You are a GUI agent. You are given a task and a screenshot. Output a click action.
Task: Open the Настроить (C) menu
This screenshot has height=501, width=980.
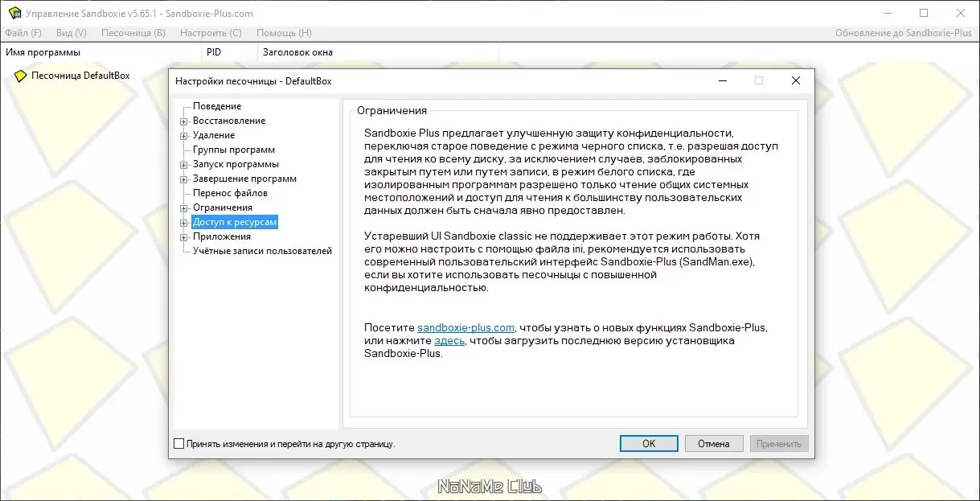pyautogui.click(x=211, y=33)
